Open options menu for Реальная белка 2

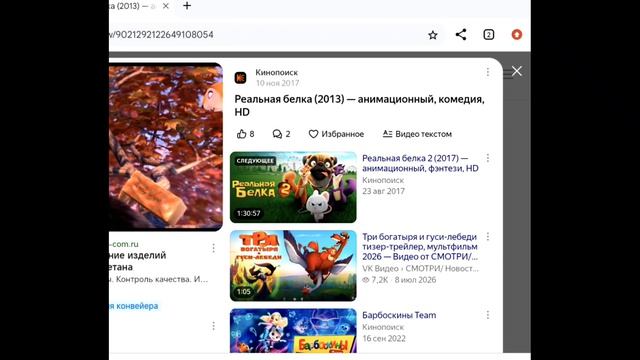tap(488, 158)
